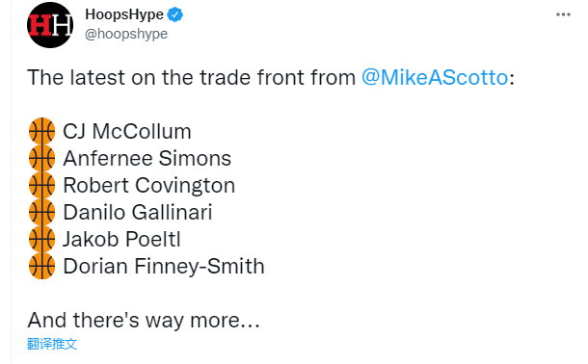Click basketball emoji beside Robert Covington
588x364 pixels.
point(42,185)
